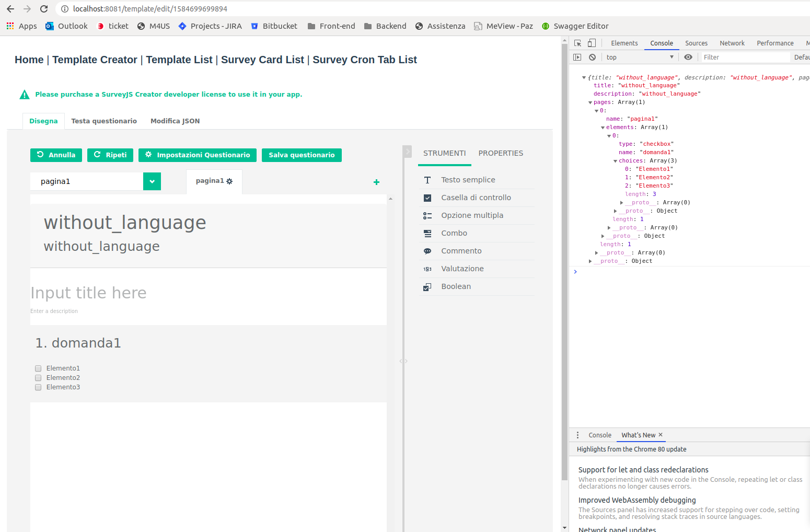Add a new page with the plus icon
Screen dimensions: 810x532
tap(376, 182)
